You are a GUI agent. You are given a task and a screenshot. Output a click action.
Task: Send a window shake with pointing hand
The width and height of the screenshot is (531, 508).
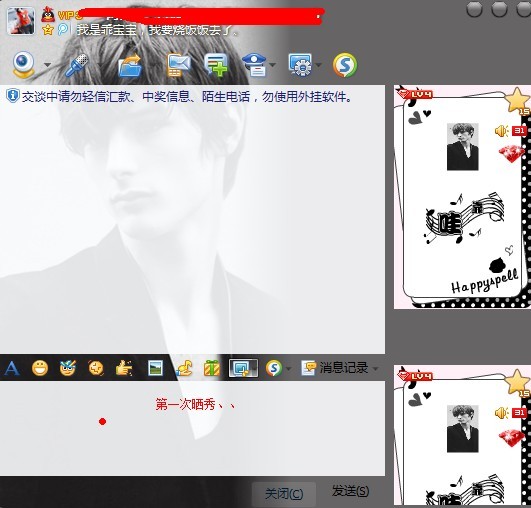124,368
